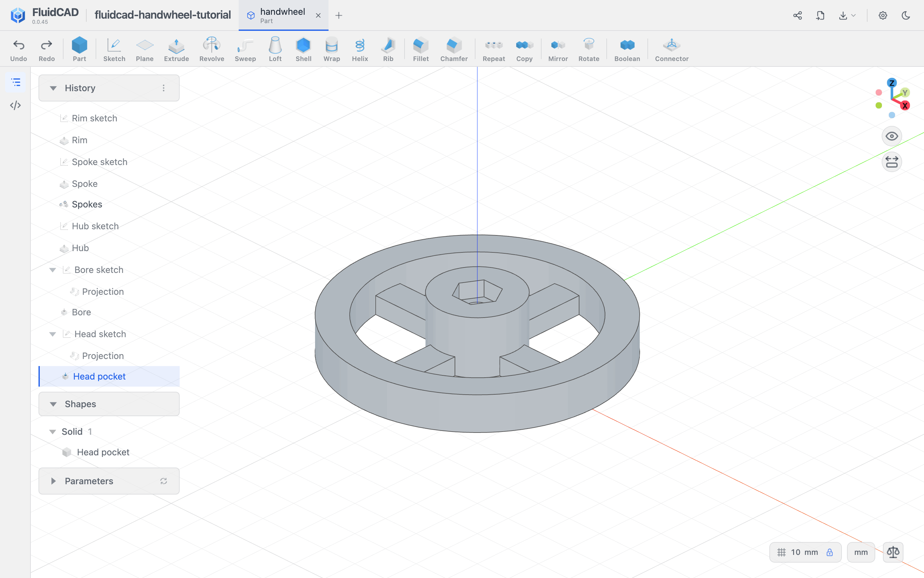Collapse the Solid 1 group

coord(53,432)
